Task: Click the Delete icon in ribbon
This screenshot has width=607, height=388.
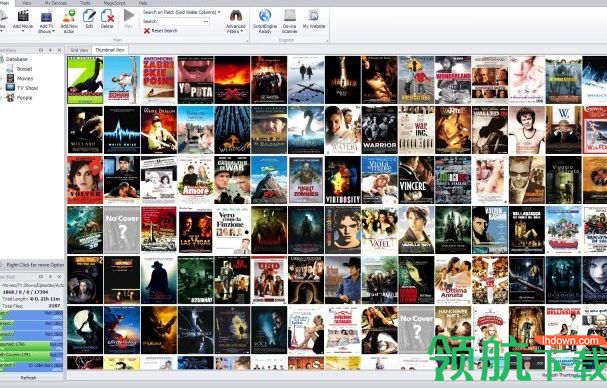Action: click(107, 16)
